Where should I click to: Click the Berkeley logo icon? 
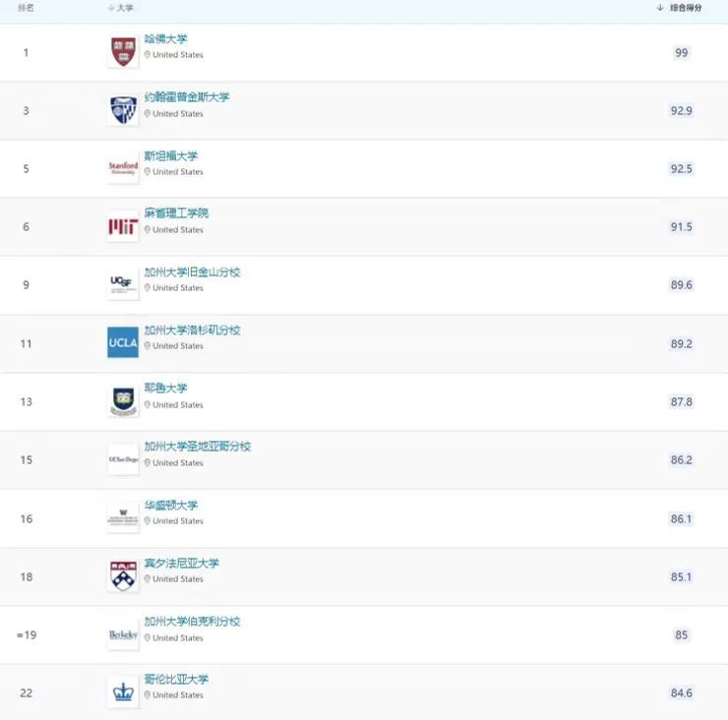click(x=123, y=634)
